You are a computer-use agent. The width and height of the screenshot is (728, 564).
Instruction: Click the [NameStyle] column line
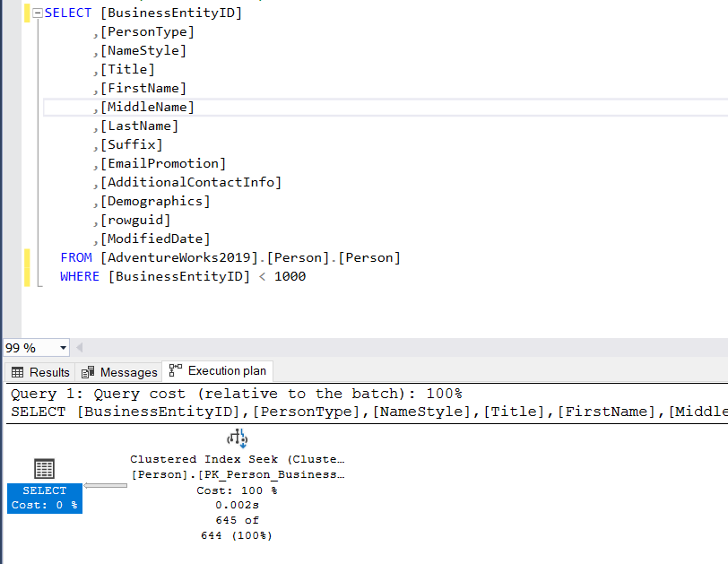click(139, 50)
